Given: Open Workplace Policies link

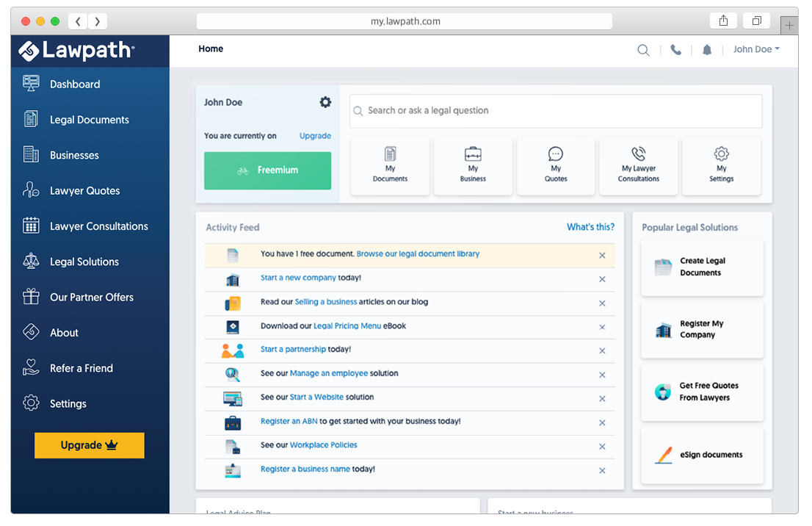Looking at the screenshot, I should click(x=324, y=445).
